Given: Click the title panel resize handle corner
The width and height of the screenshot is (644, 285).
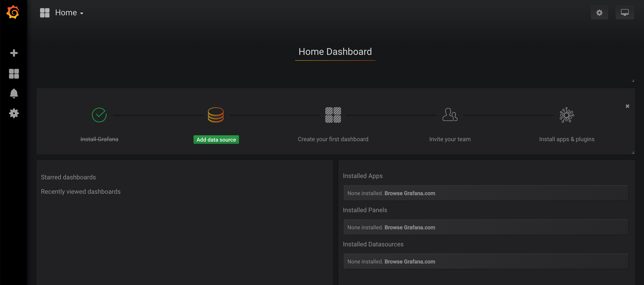Looking at the screenshot, I should point(633,81).
